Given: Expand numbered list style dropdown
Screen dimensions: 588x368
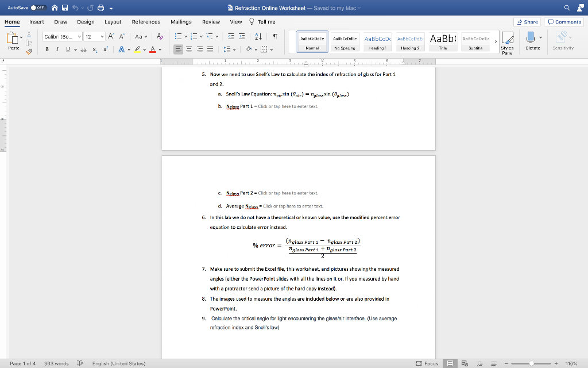Looking at the screenshot, I should 201,37.
